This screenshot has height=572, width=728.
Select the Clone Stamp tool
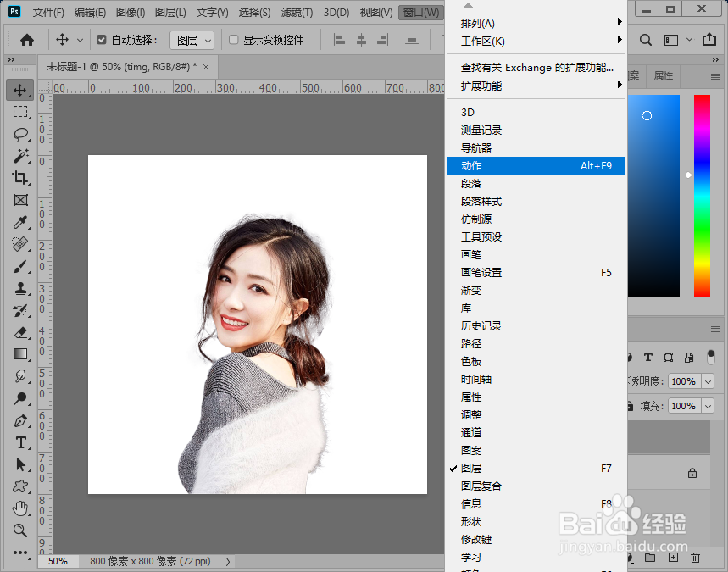[20, 288]
